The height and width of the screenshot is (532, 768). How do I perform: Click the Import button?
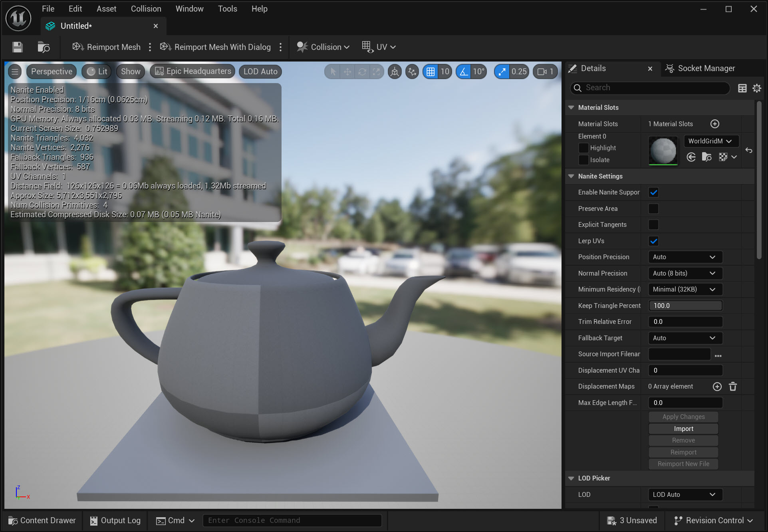click(683, 429)
